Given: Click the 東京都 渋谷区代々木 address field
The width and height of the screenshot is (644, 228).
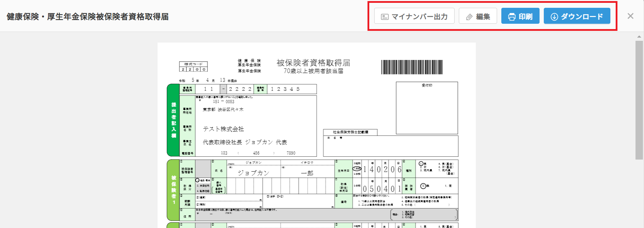Looking at the screenshot, I should tap(223, 110).
